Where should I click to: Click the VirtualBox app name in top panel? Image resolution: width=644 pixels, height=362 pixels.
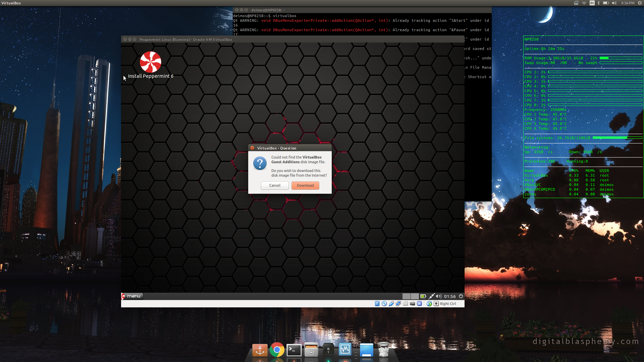[11, 3]
